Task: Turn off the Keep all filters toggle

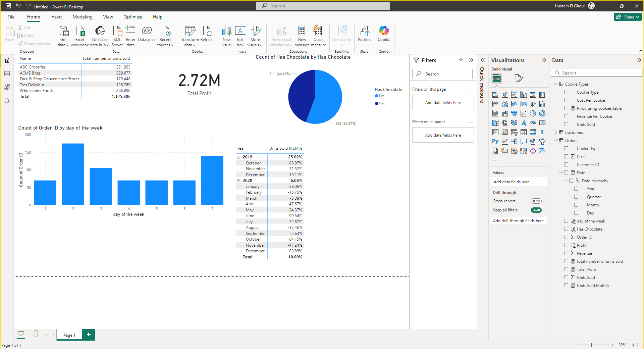Action: 536,210
